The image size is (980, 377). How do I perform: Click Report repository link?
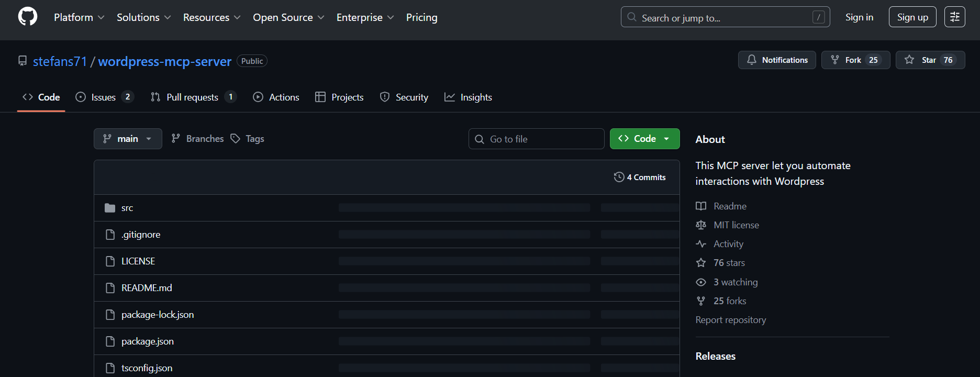click(730, 320)
